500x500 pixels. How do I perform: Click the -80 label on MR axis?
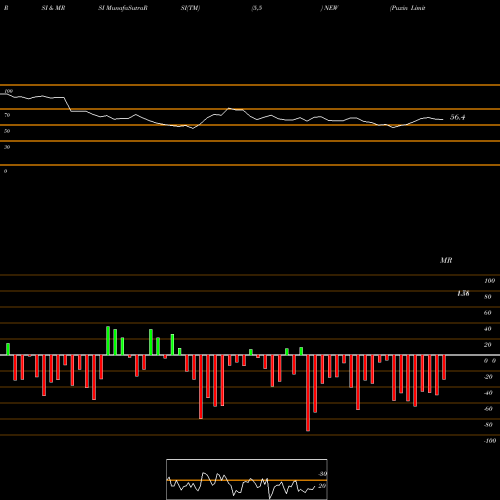[x=488, y=425]
